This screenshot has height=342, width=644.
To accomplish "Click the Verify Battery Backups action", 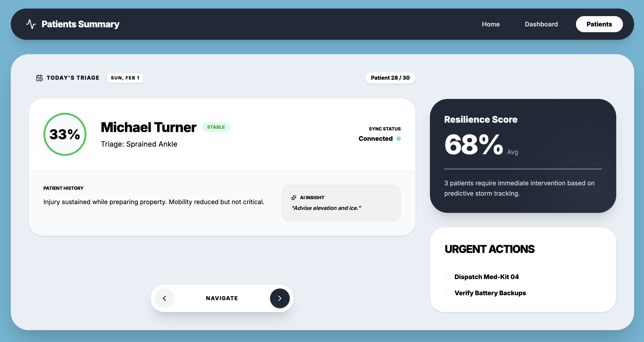I will 490,293.
